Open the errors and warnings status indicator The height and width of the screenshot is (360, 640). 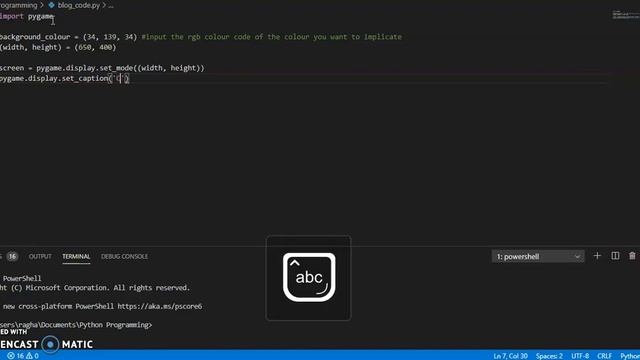tap(23, 356)
